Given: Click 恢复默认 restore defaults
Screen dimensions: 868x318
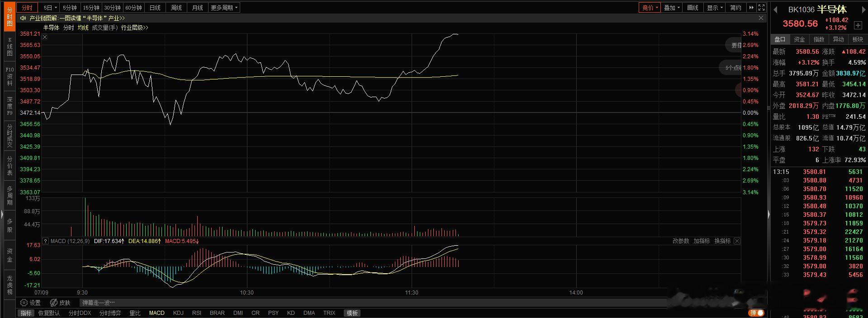Looking at the screenshot, I should (49, 313).
